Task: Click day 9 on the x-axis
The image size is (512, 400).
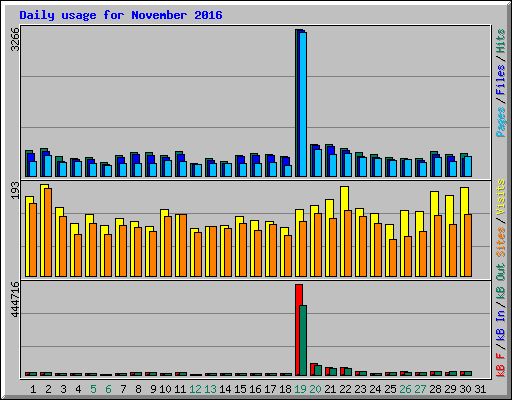Action: pyautogui.click(x=153, y=389)
